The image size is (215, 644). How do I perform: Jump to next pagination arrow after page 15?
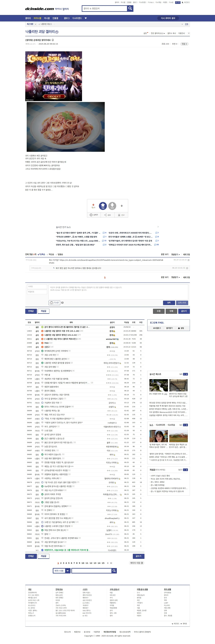coord(108,563)
